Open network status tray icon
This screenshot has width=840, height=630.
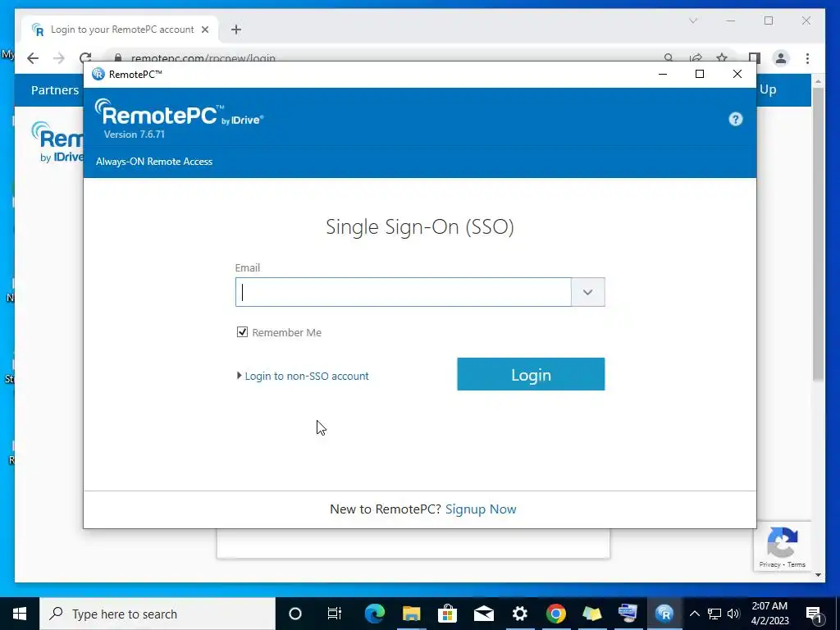click(x=714, y=614)
